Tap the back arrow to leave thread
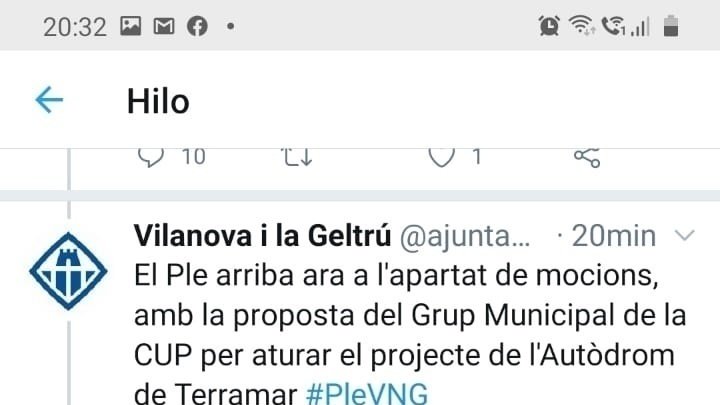Image resolution: width=720 pixels, height=405 pixels. tap(49, 100)
